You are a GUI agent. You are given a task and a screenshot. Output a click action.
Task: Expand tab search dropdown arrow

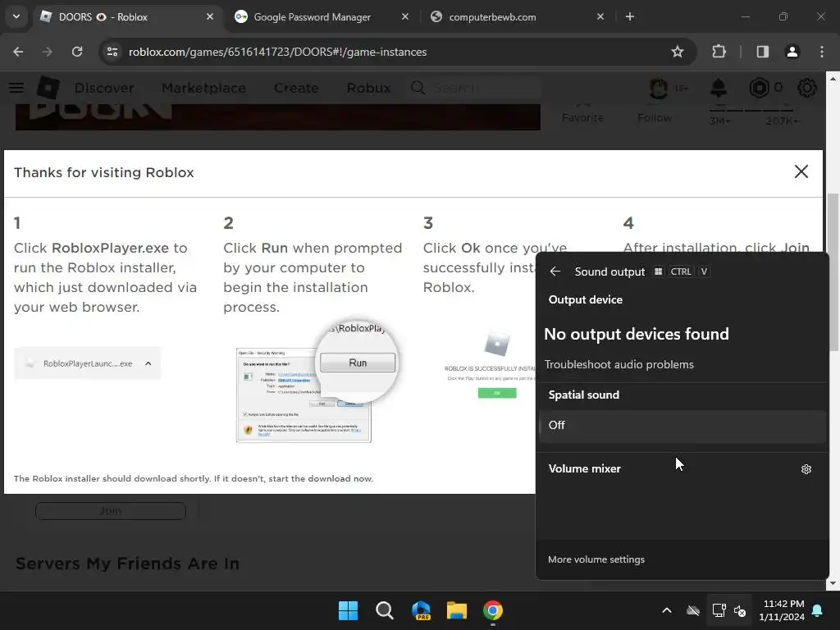[x=16, y=16]
